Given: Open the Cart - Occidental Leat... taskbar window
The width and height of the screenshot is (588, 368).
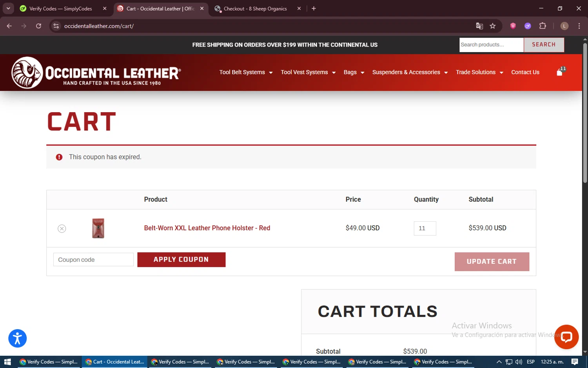Looking at the screenshot, I should coord(115,362).
